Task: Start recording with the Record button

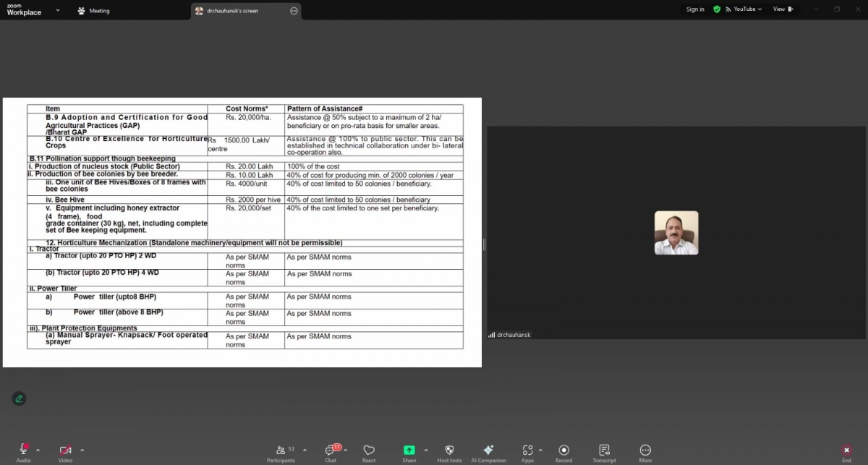Action: [563, 451]
